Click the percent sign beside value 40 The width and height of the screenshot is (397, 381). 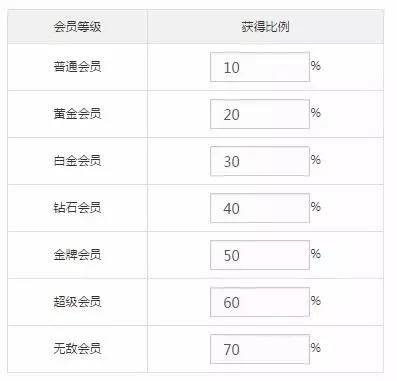coord(316,207)
